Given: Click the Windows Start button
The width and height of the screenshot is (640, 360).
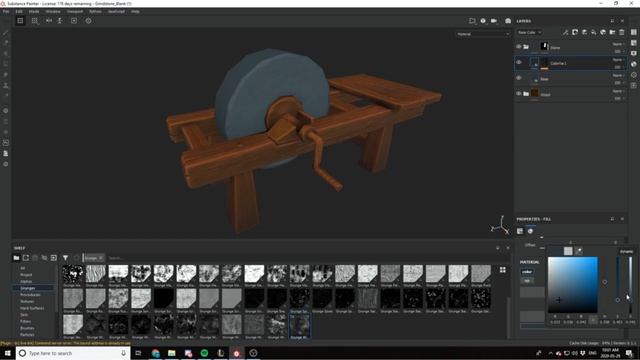Looking at the screenshot, I should coord(7,353).
